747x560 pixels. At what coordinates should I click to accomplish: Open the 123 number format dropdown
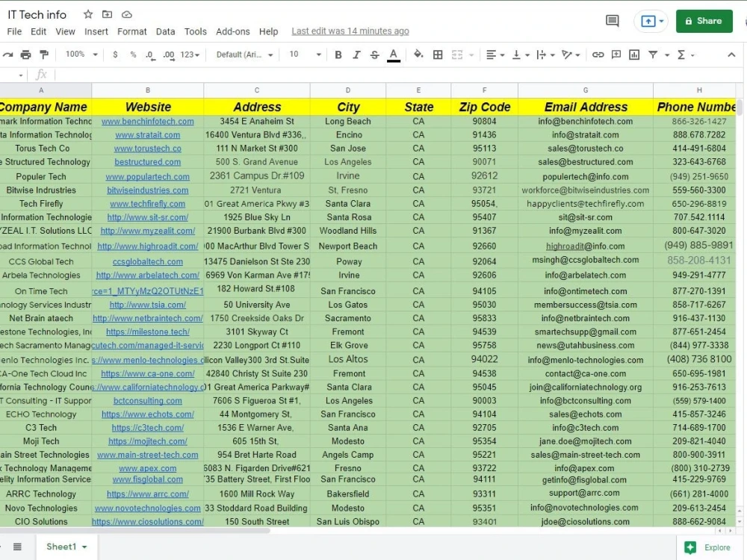[190, 55]
